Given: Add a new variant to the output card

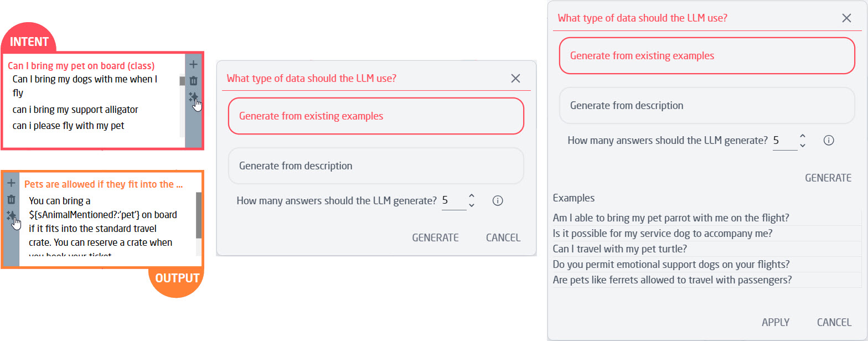Looking at the screenshot, I should [x=11, y=183].
